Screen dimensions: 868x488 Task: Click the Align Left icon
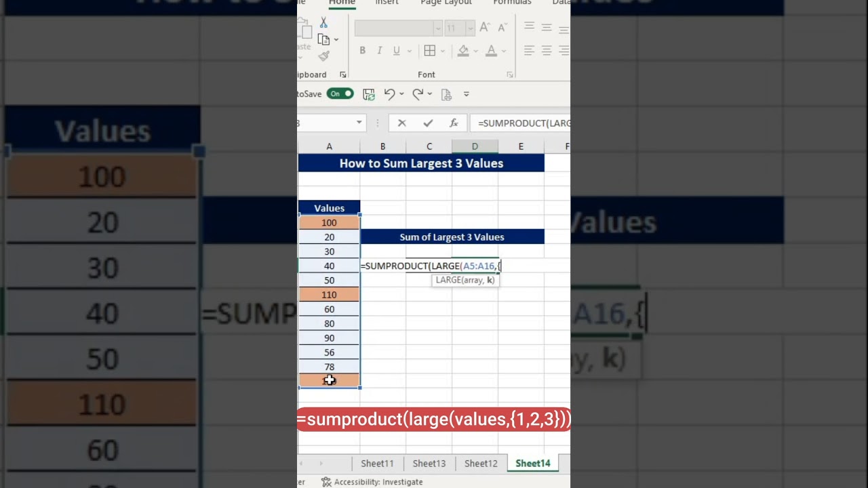click(529, 51)
